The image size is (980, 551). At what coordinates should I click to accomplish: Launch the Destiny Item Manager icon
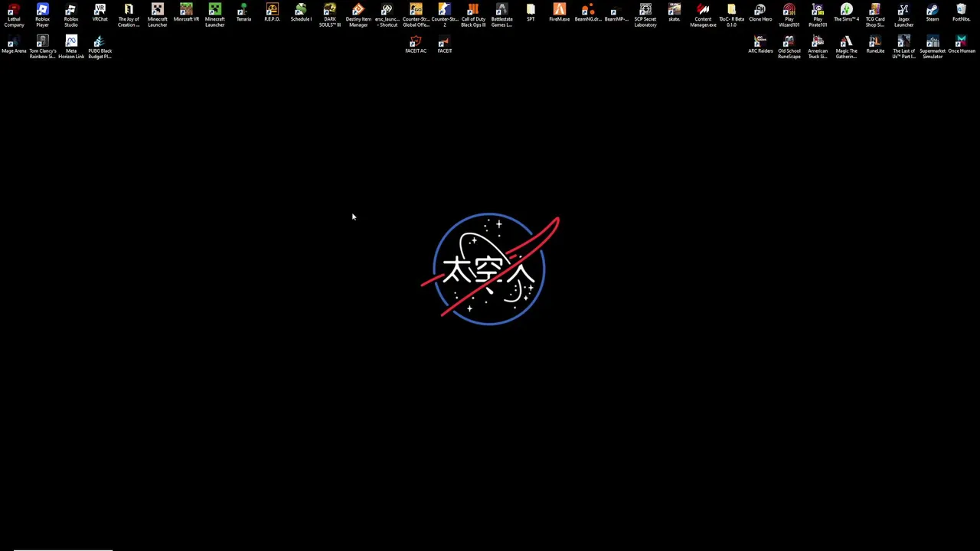[x=358, y=15]
